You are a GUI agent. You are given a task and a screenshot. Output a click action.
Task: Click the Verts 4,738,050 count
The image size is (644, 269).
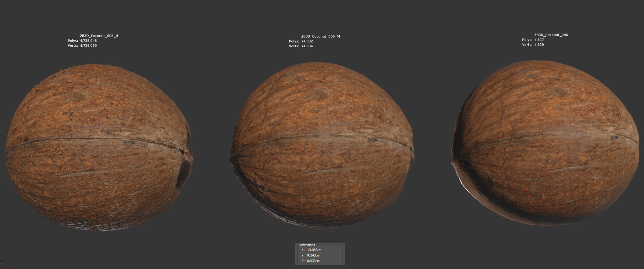pos(88,45)
